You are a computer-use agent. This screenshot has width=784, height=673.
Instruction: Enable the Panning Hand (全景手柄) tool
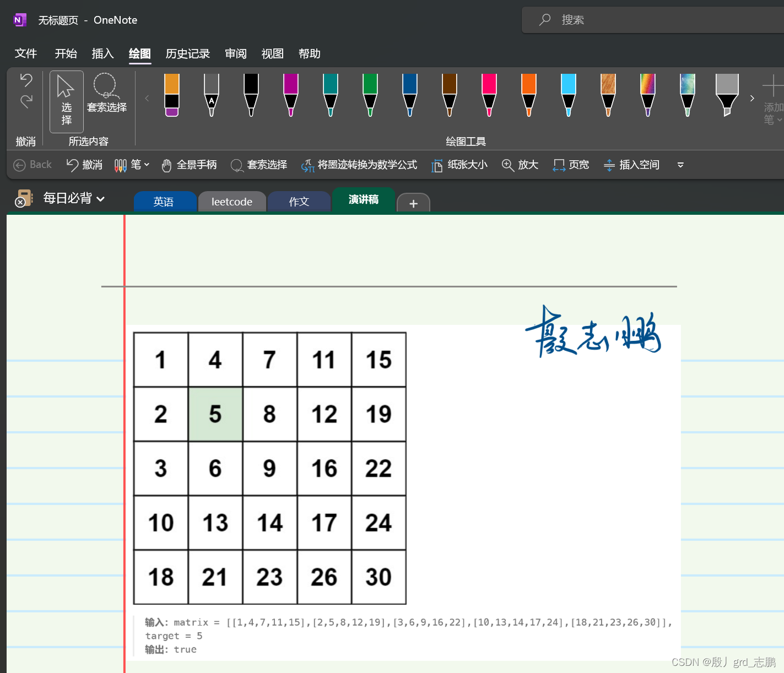189,165
